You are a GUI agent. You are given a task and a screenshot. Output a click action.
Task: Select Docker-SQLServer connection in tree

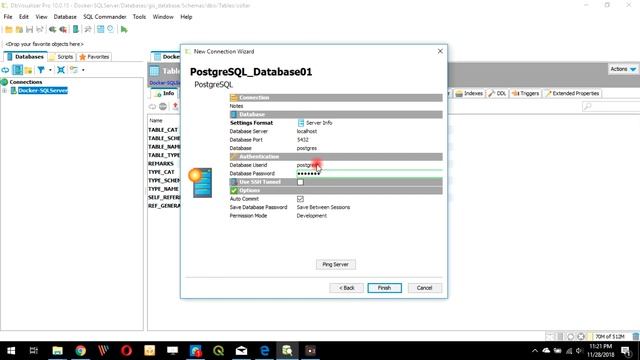(42, 91)
